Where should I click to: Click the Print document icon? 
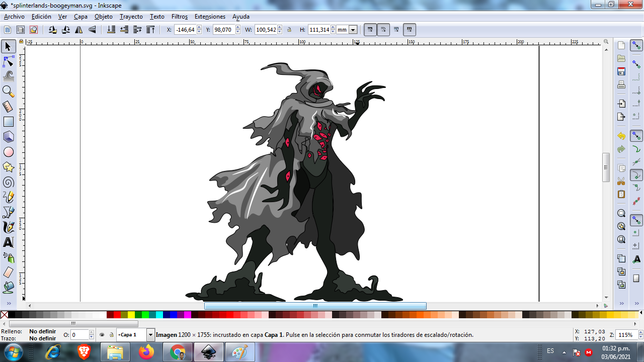pos(621,84)
